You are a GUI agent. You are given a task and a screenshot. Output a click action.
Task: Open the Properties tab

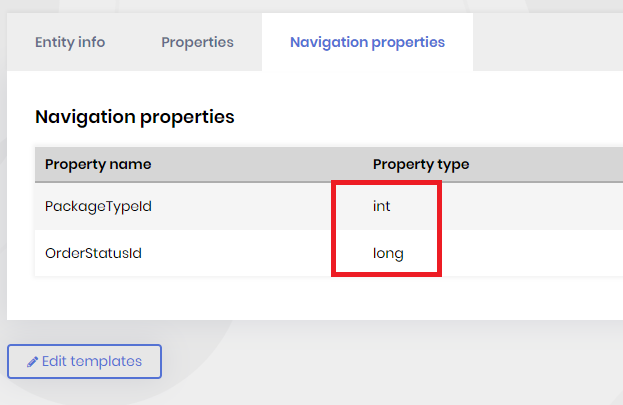[x=197, y=42]
